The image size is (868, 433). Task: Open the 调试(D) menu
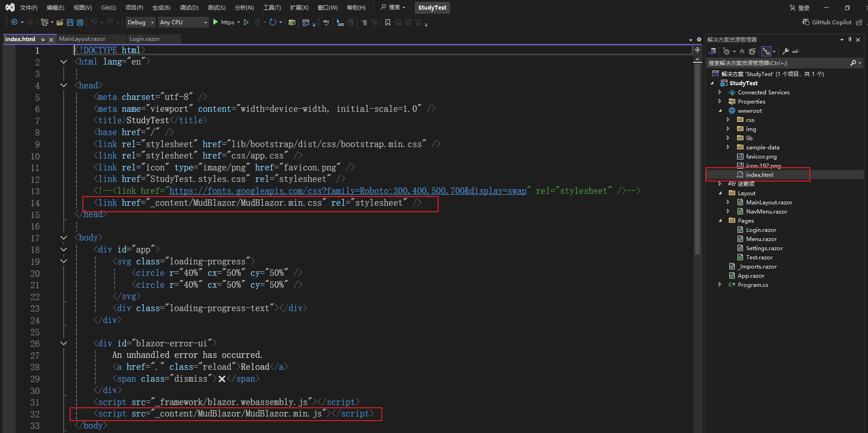pyautogui.click(x=189, y=7)
